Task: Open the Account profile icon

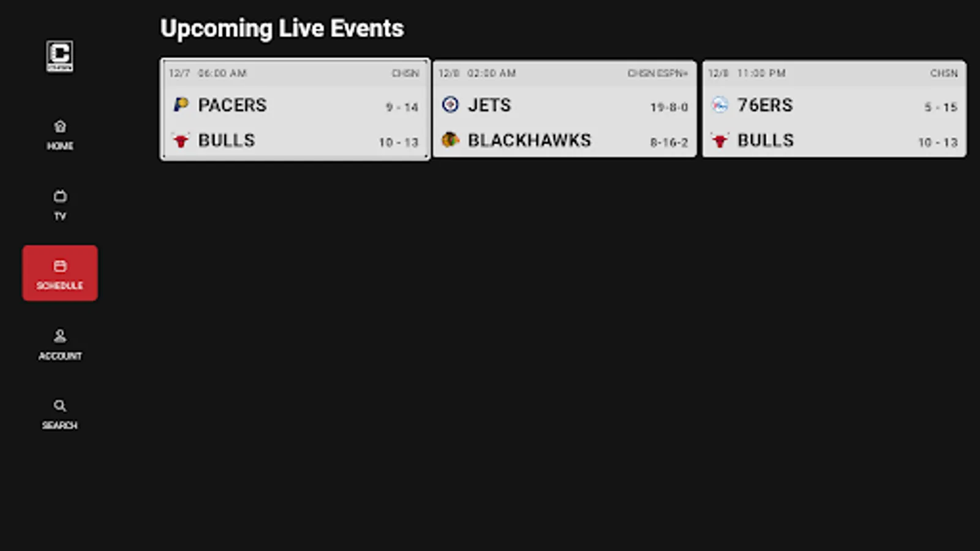Action: pos(59,336)
